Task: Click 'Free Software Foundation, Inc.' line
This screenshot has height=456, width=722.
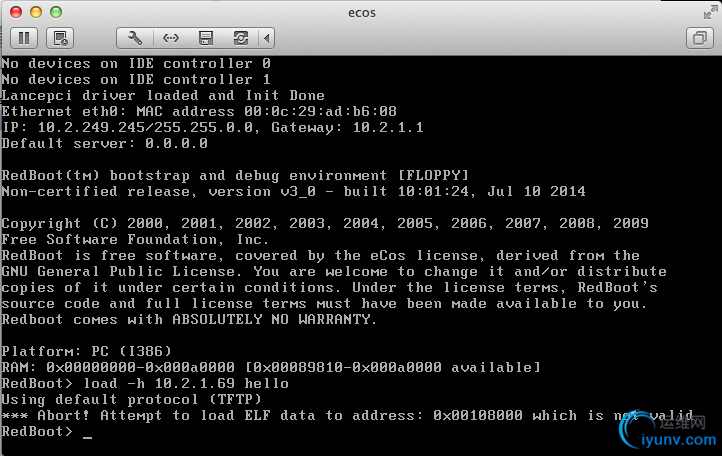Action: [135, 240]
